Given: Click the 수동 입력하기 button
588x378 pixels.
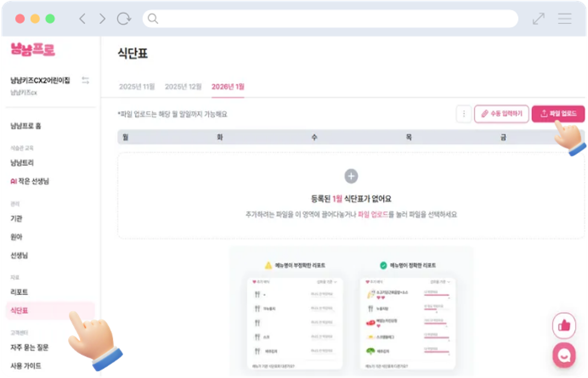Looking at the screenshot, I should 501,114.
